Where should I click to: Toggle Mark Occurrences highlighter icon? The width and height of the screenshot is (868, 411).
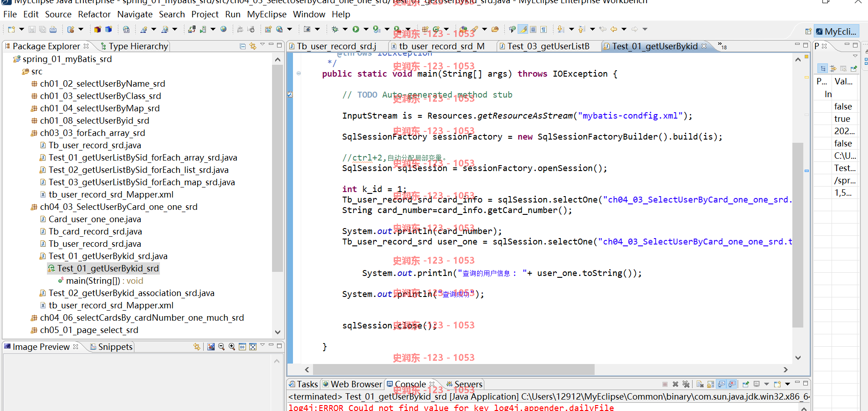523,29
